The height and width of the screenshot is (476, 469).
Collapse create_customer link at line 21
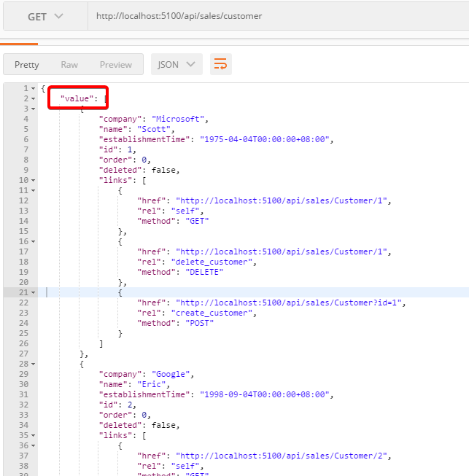(x=34, y=292)
